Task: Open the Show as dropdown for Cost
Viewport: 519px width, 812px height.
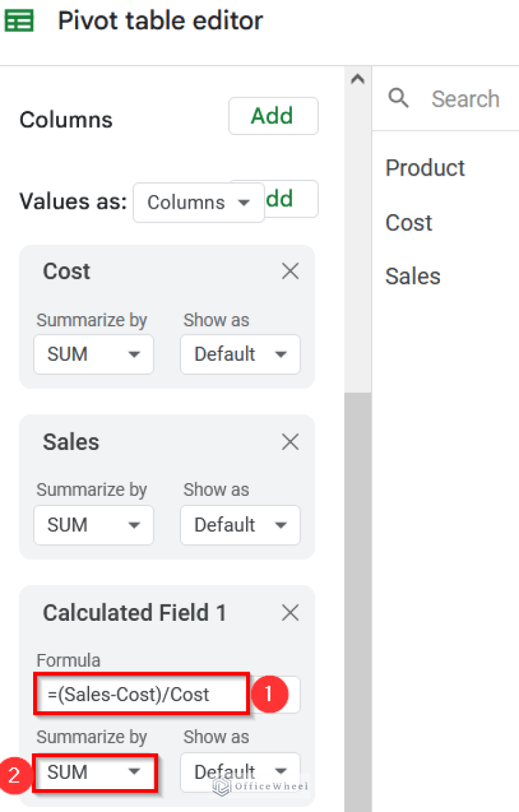Action: [x=240, y=354]
